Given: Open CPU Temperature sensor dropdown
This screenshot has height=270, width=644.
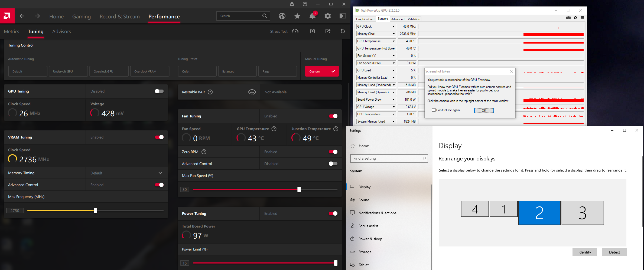Looking at the screenshot, I should pos(393,114).
